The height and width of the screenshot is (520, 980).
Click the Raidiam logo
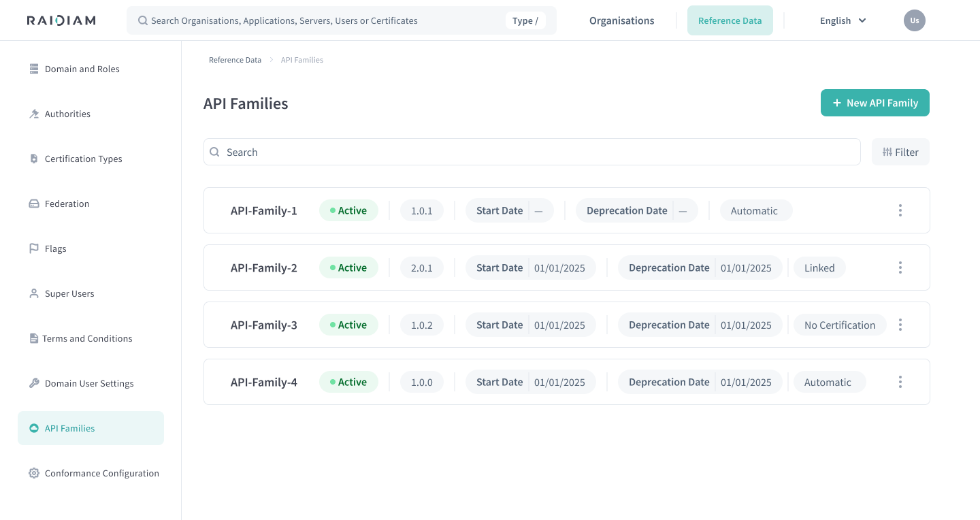[61, 20]
